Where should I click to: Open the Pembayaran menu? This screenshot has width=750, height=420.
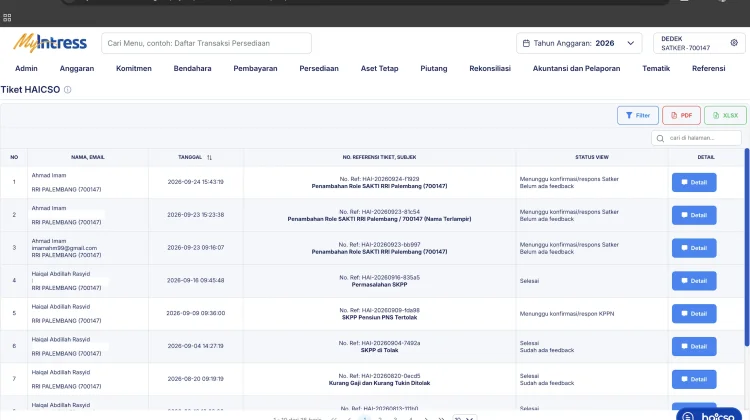pyautogui.click(x=255, y=68)
